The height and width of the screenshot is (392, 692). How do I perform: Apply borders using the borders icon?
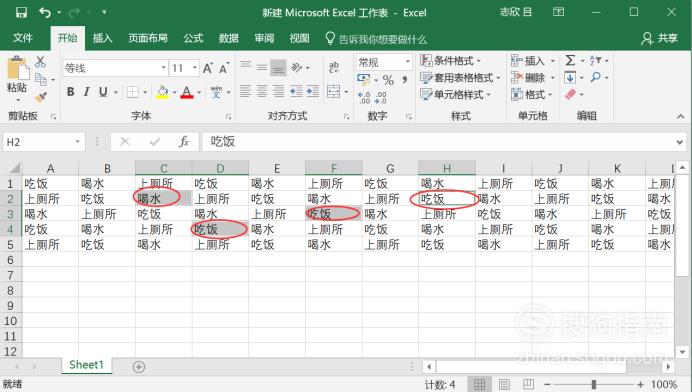132,92
